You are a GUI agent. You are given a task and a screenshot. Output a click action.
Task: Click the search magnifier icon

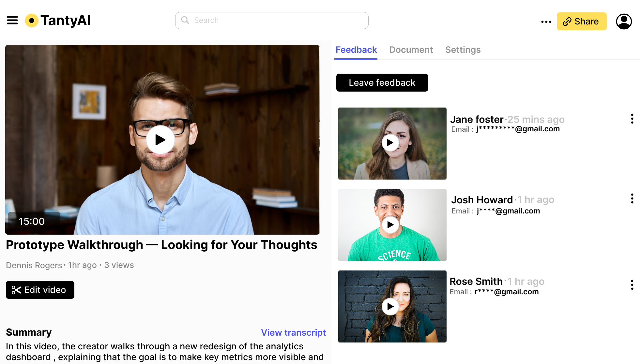[x=185, y=20]
